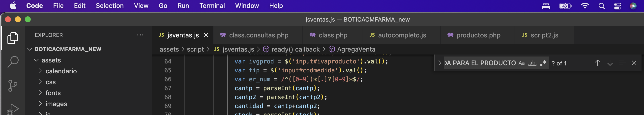Click AgregaVenta in the breadcrumb
This screenshot has width=644, height=115.
pyautogui.click(x=356, y=50)
